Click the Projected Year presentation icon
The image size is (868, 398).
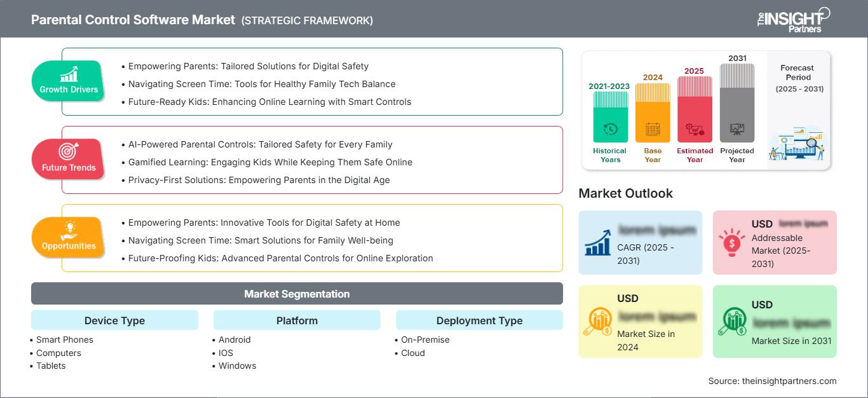click(737, 130)
